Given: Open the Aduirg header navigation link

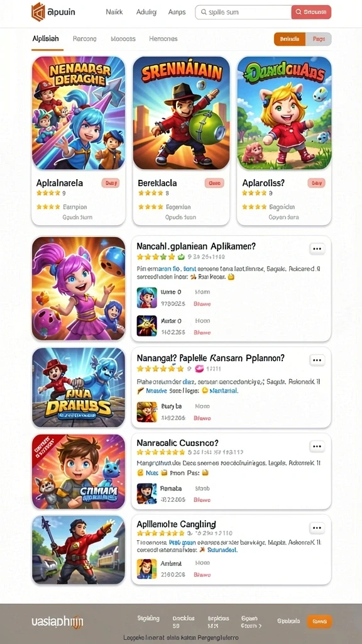Looking at the screenshot, I should click(x=146, y=13).
